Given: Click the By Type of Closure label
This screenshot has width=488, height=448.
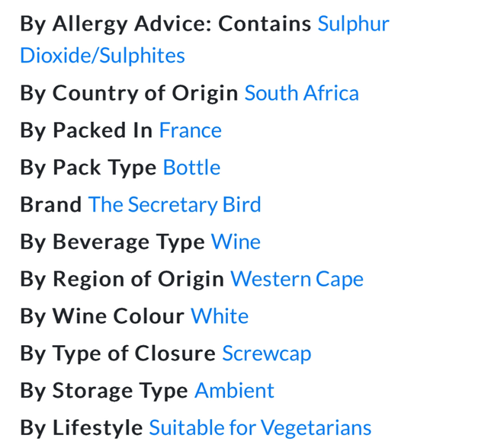Looking at the screenshot, I should point(117,354).
